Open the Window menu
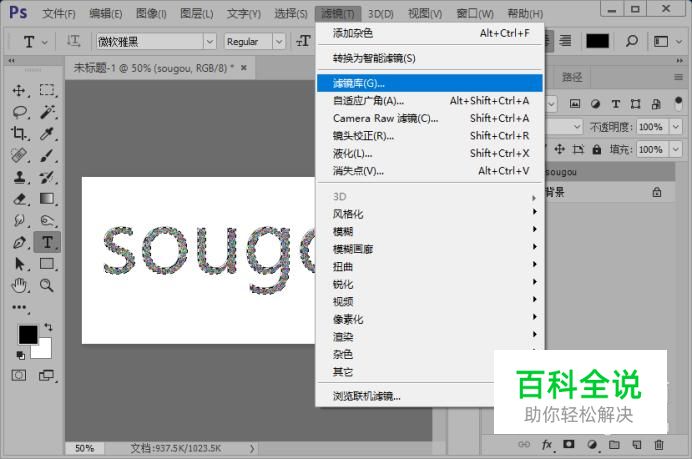Image resolution: width=692 pixels, height=459 pixels. pyautogui.click(x=475, y=14)
